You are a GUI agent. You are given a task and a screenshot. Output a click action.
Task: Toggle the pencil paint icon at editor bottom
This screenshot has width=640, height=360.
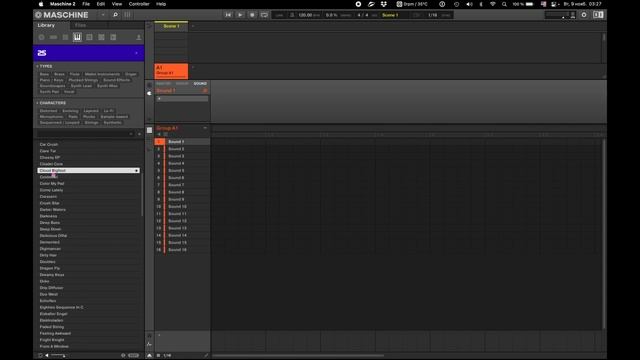(x=207, y=356)
